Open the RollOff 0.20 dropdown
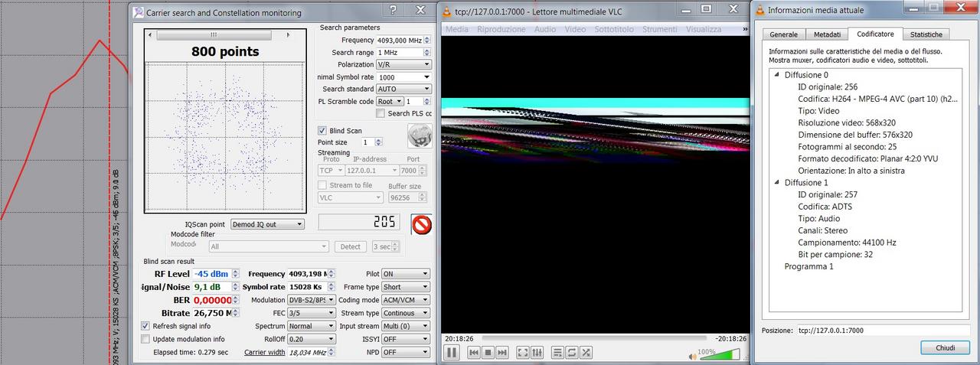Viewport: 980px width, 365px height. point(311,339)
